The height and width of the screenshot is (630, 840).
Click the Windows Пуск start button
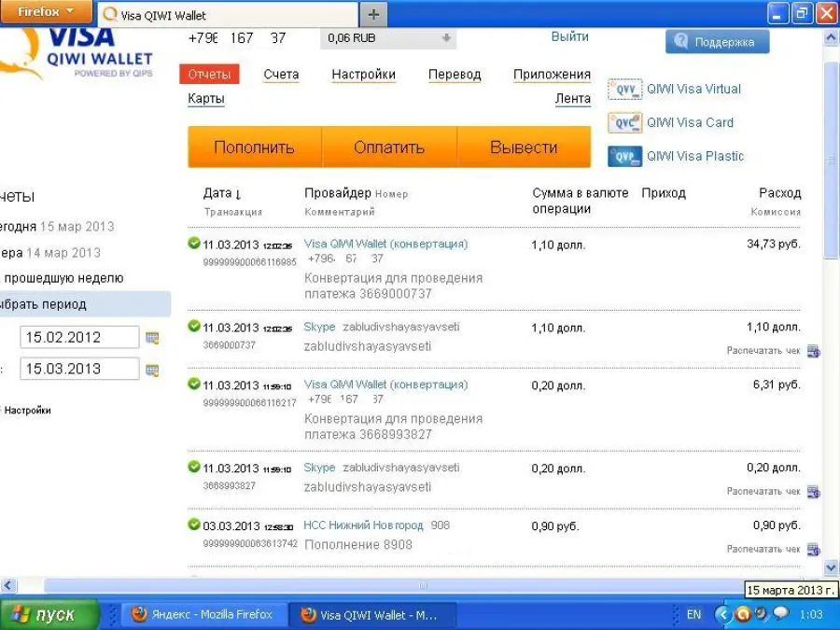(x=49, y=614)
